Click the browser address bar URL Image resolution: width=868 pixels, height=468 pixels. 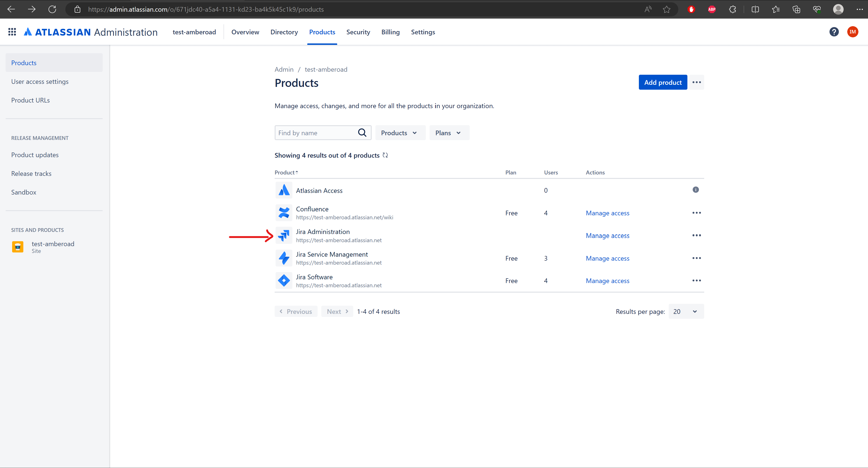click(206, 9)
